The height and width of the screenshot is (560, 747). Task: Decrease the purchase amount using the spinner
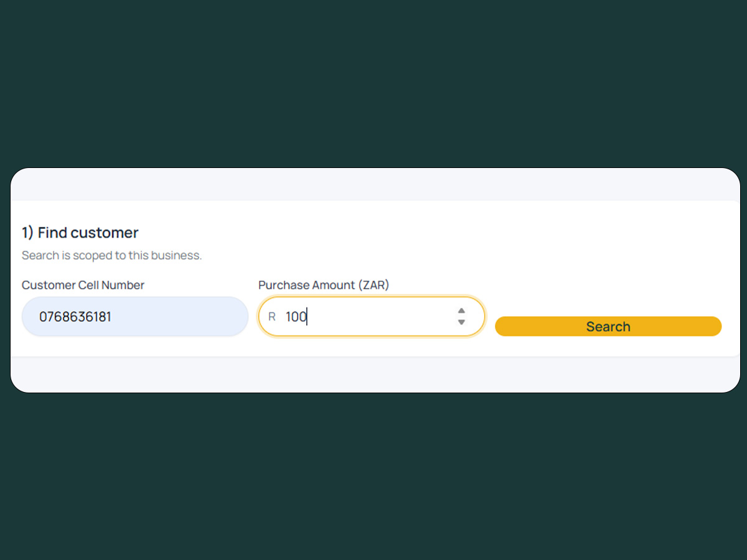click(461, 321)
